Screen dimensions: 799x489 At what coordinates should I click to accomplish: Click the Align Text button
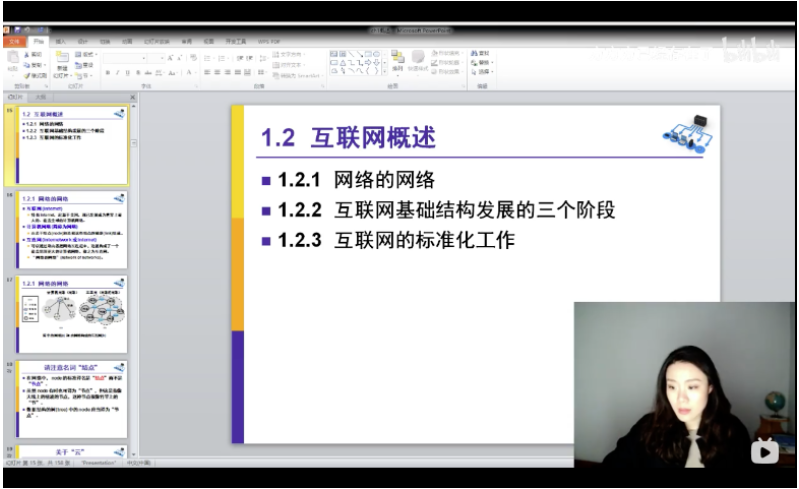288,65
